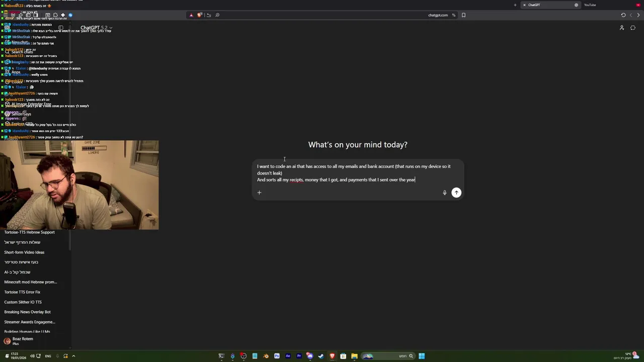Open Windows Start menu in taskbar
This screenshot has height=362, width=644.
tap(422, 356)
